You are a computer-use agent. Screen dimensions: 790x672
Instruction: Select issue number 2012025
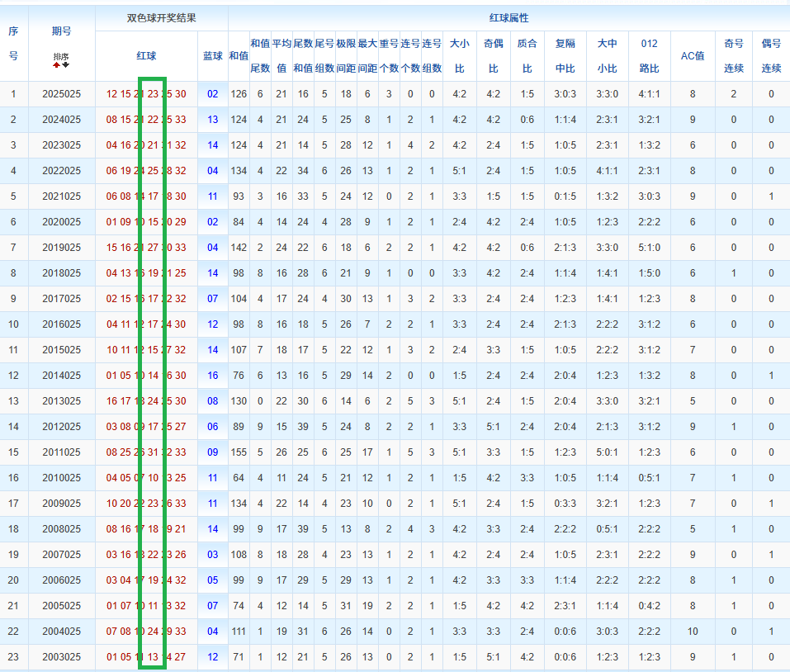[61, 427]
